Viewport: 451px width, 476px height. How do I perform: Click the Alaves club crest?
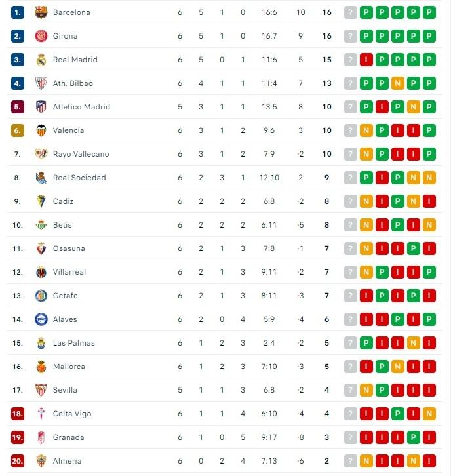pyautogui.click(x=41, y=319)
